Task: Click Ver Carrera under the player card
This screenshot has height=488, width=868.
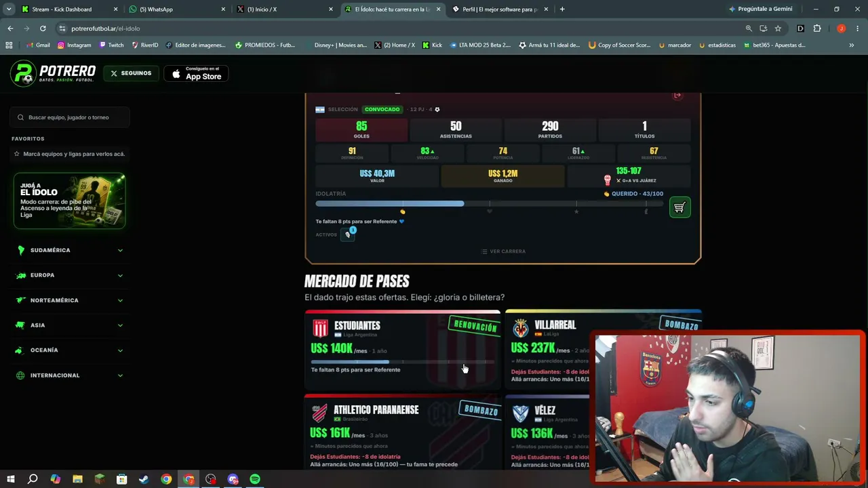Action: tap(503, 251)
